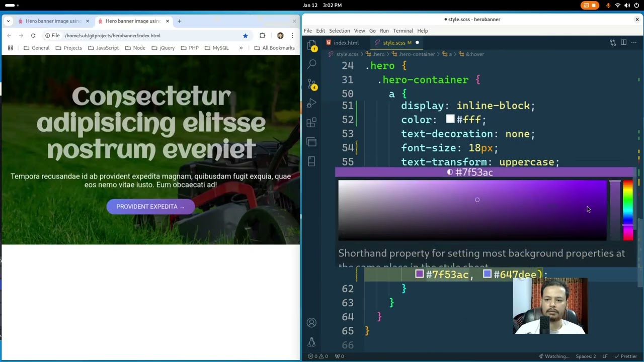Close the first Hero banner Chrome tab
This screenshot has height=362, width=644.
pyautogui.click(x=87, y=21)
